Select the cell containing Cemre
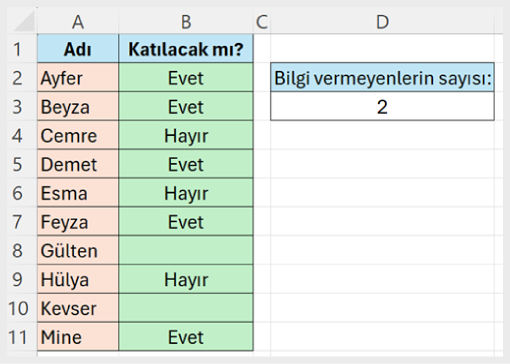This screenshot has width=510, height=364. [78, 135]
